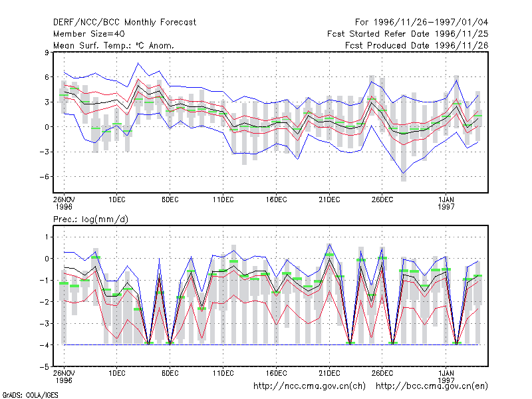Click the 16DEC label on precipitation chart
Screen dimensions: 532x399
[x=276, y=373]
